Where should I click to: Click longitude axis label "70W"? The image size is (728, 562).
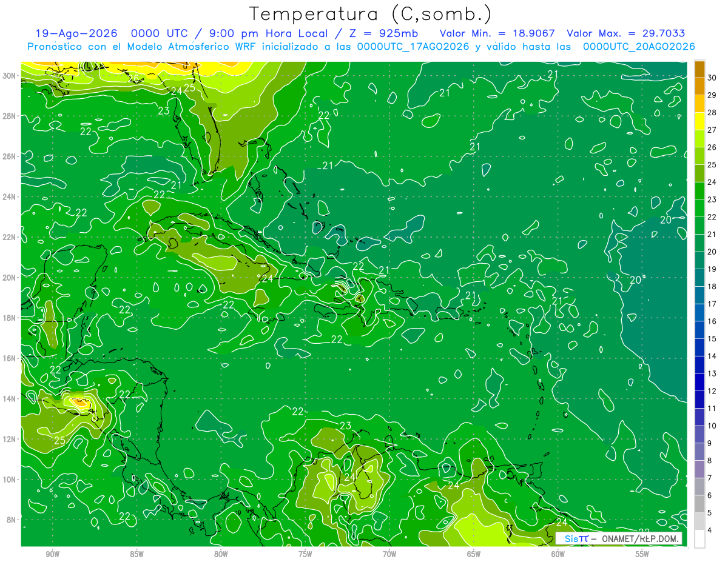(389, 554)
